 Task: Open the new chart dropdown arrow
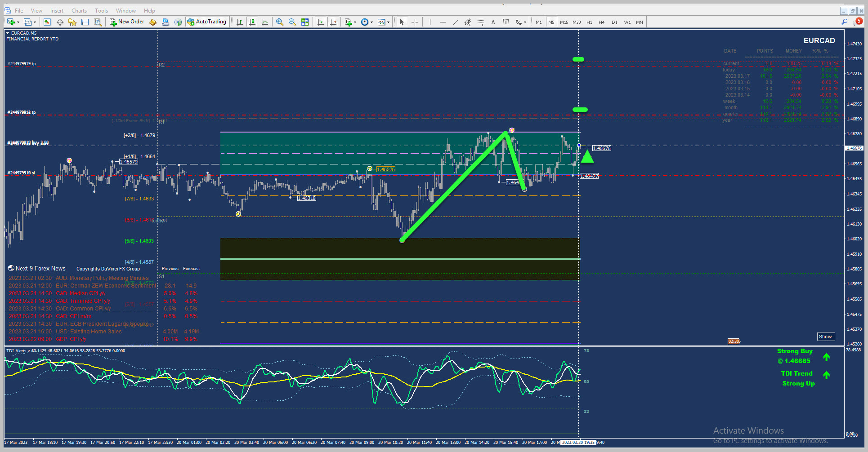18,22
